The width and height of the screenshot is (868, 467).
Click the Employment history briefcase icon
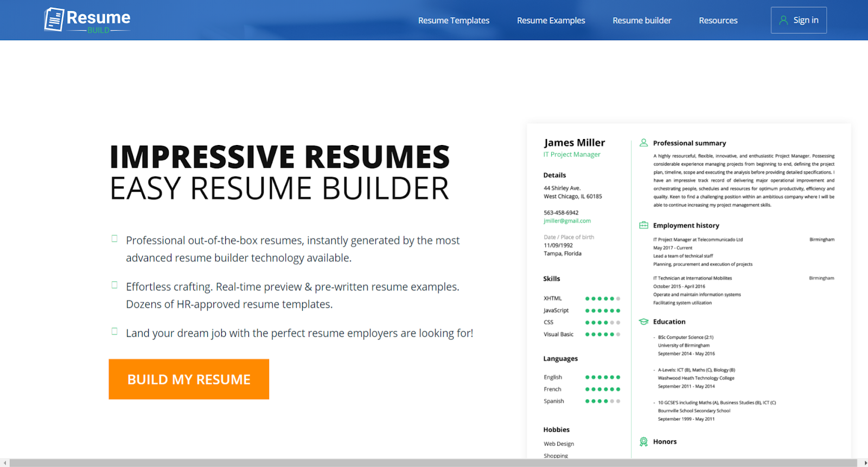643,225
